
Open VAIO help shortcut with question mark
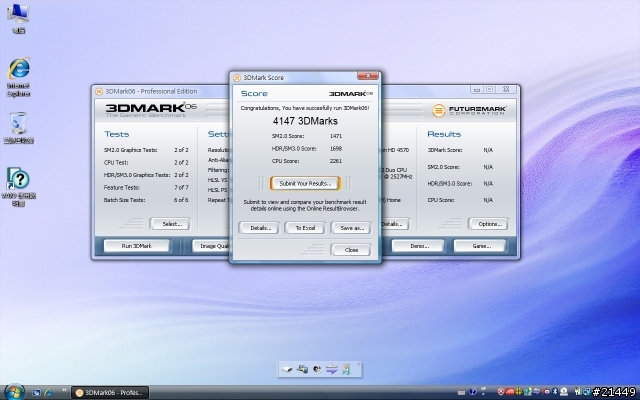pos(18,187)
